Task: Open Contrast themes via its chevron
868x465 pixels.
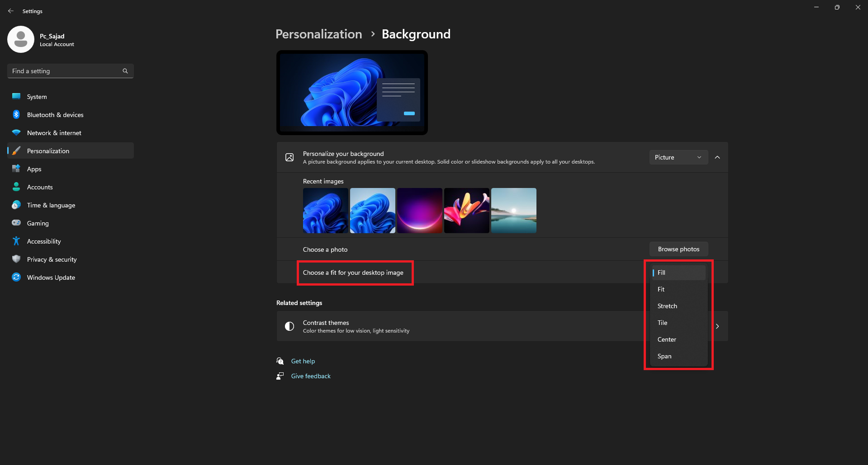Action: [717, 326]
